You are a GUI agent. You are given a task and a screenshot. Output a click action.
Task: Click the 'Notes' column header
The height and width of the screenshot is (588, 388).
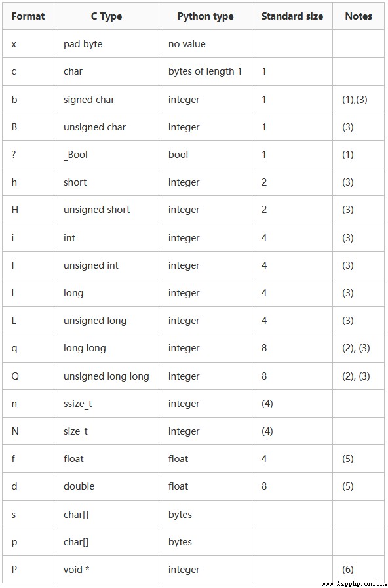point(359,16)
